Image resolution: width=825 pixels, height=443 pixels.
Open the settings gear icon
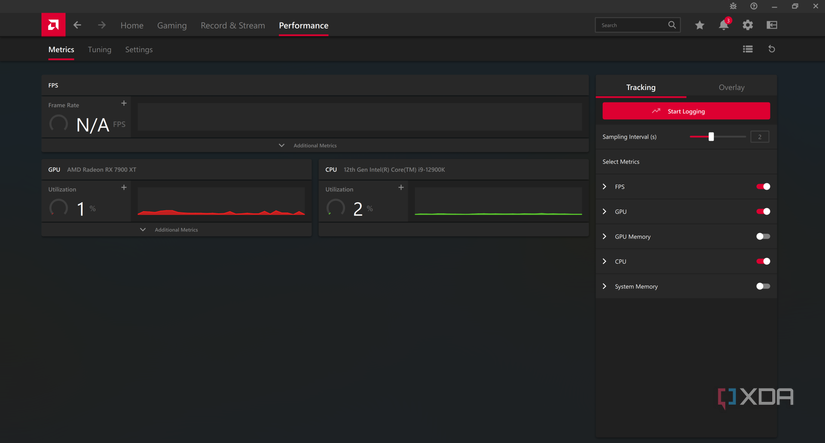pyautogui.click(x=747, y=25)
